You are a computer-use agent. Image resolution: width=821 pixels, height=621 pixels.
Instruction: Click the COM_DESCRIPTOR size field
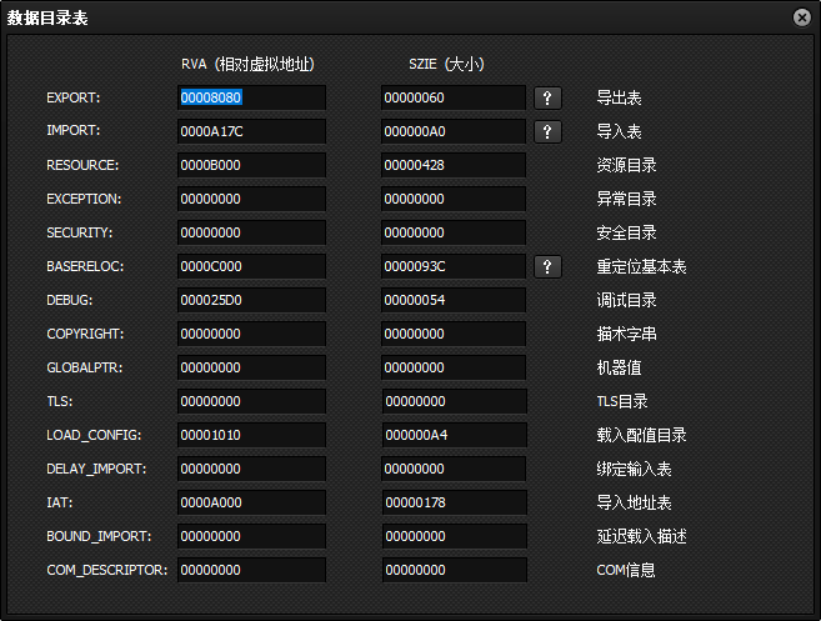pyautogui.click(x=454, y=570)
